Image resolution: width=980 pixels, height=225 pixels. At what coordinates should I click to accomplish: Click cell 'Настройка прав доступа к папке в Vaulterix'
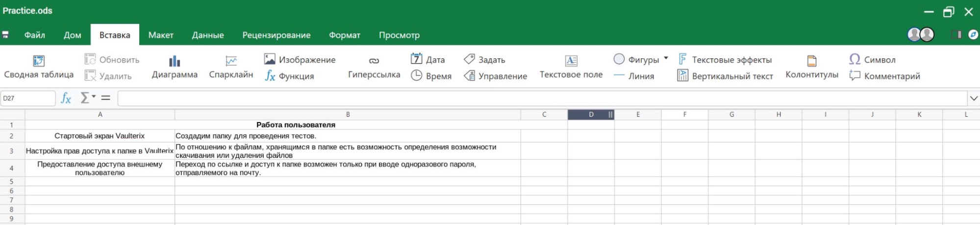[x=100, y=151]
